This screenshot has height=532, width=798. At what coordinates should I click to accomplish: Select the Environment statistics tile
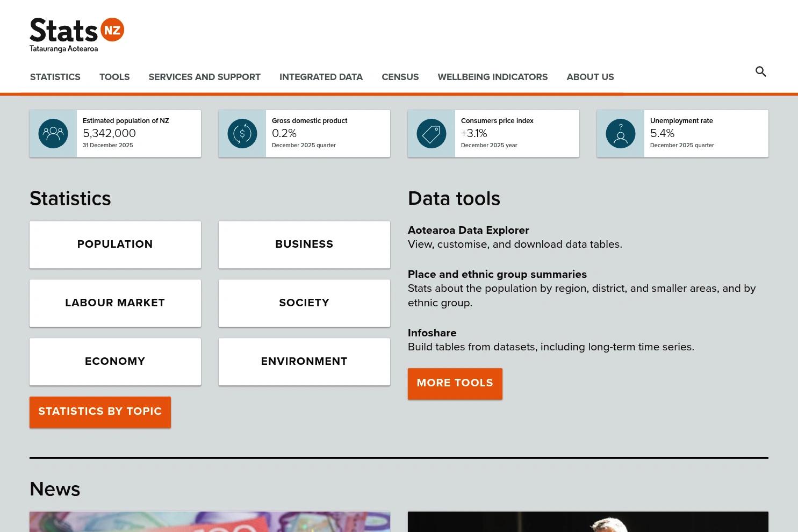[x=304, y=362]
